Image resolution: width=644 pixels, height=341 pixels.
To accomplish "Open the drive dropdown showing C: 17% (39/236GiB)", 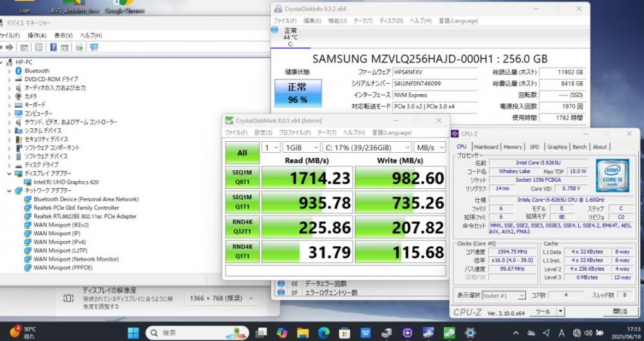I will [x=367, y=147].
